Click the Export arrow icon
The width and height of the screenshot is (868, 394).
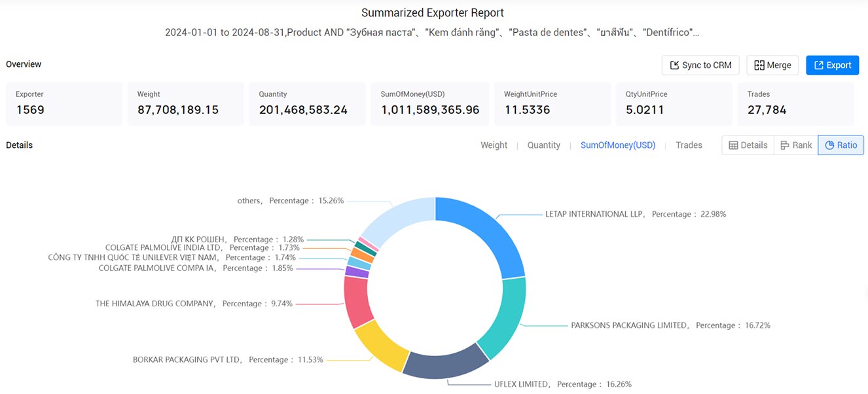point(818,65)
